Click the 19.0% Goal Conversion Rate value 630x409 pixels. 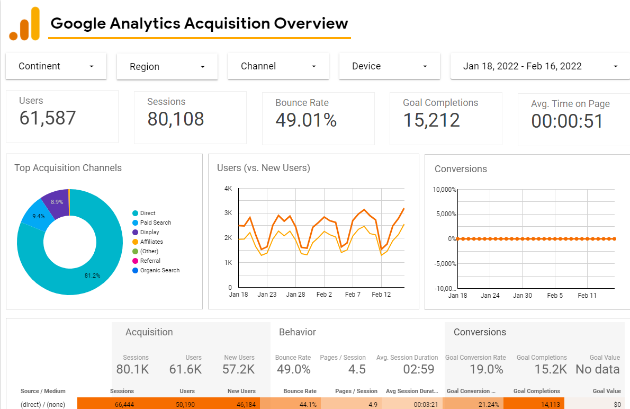click(486, 369)
